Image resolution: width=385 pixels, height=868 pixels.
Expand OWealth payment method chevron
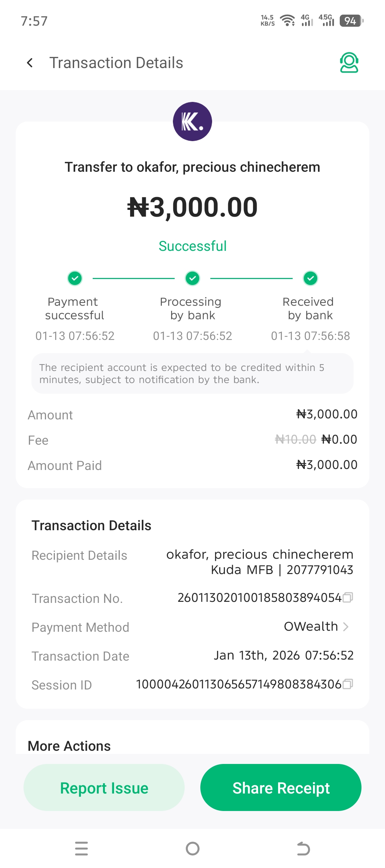pos(345,627)
